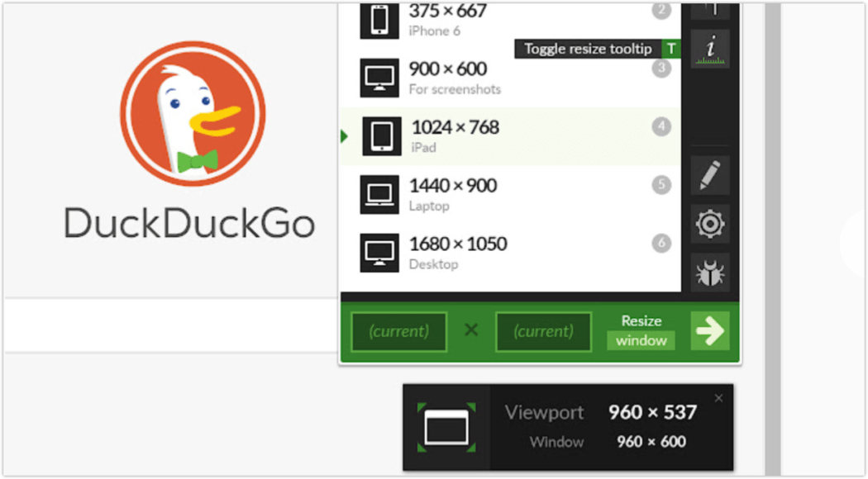Click the Laptop preset icon

[x=380, y=195]
